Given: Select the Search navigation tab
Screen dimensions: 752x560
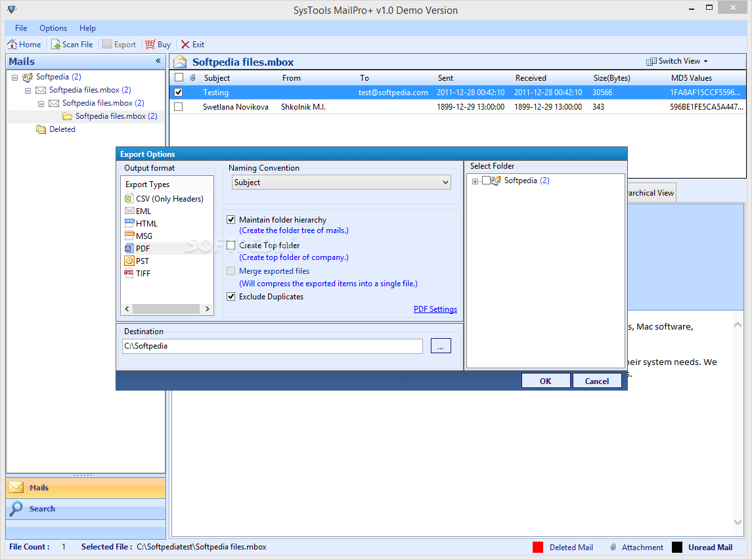Looking at the screenshot, I should (x=86, y=509).
